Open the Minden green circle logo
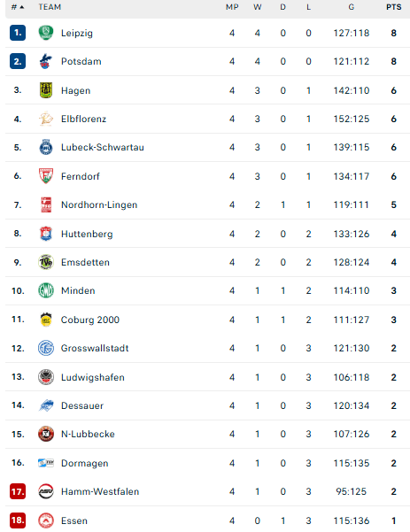 pyautogui.click(x=46, y=290)
